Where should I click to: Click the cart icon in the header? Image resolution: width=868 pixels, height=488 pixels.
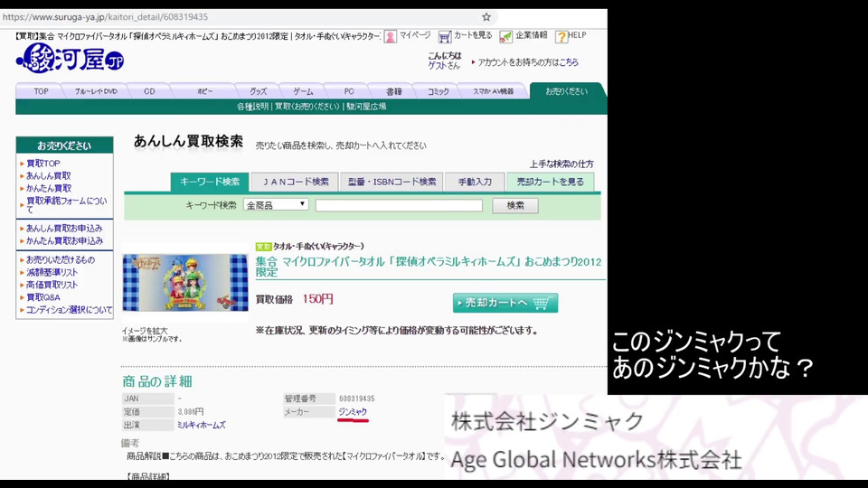pyautogui.click(x=445, y=36)
